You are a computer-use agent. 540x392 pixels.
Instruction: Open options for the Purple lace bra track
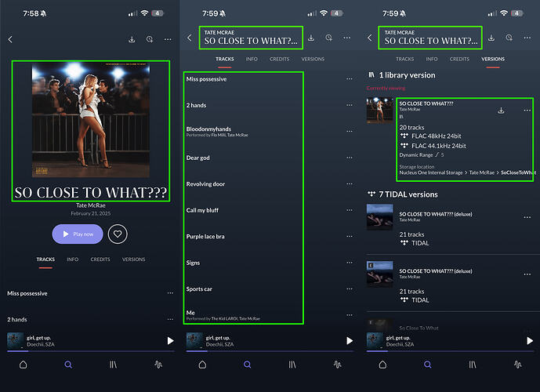350,236
